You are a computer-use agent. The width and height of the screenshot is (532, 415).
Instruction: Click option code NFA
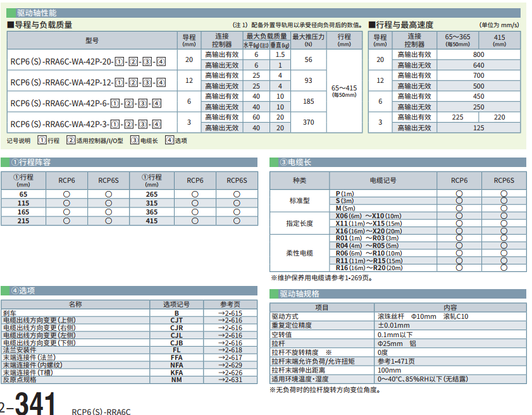tap(176, 365)
